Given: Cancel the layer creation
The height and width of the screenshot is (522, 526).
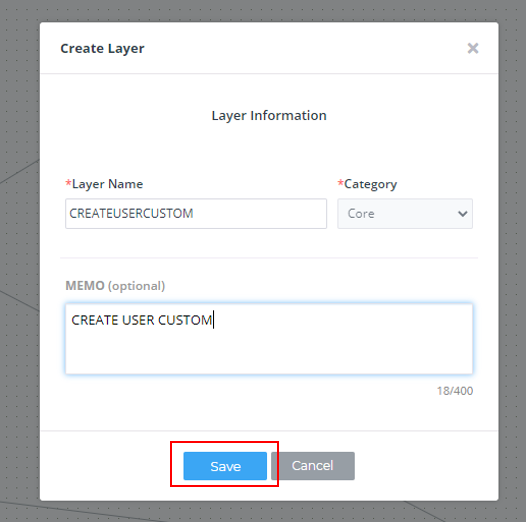Looking at the screenshot, I should (313, 466).
